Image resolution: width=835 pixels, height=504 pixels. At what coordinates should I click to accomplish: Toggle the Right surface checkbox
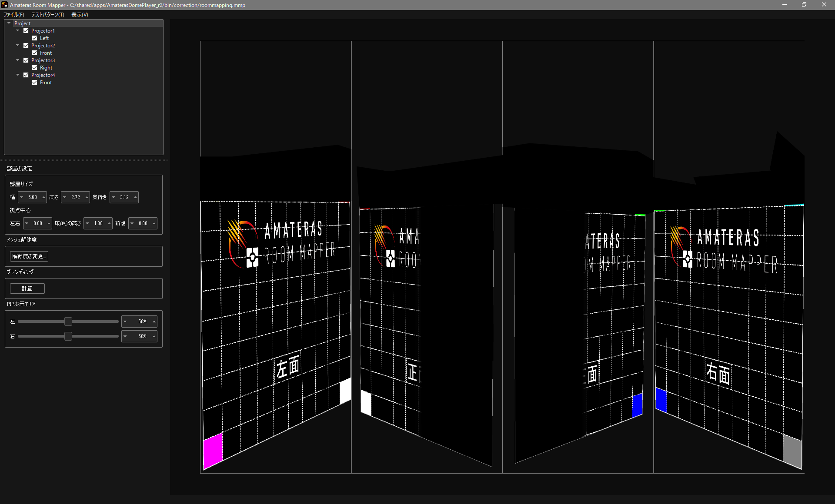(x=35, y=68)
